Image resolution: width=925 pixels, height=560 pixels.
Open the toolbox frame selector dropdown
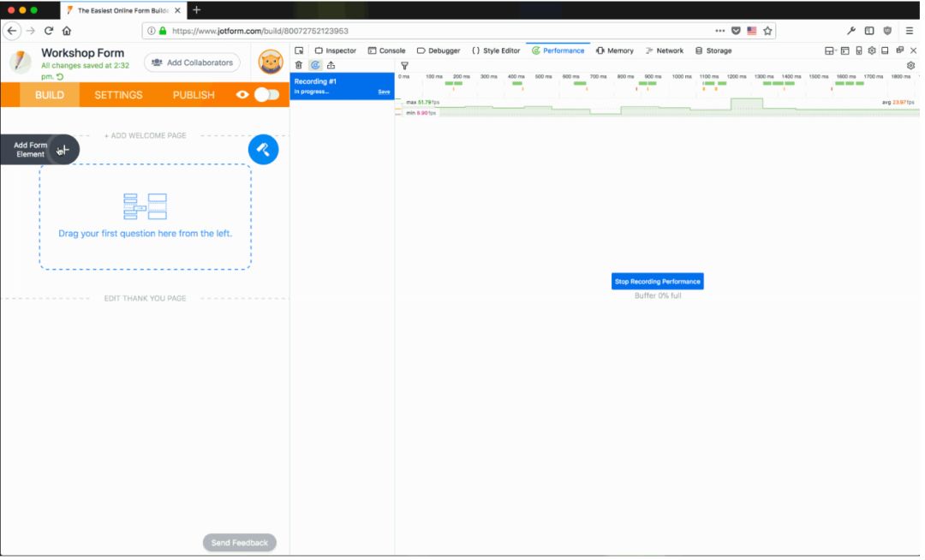pos(830,51)
